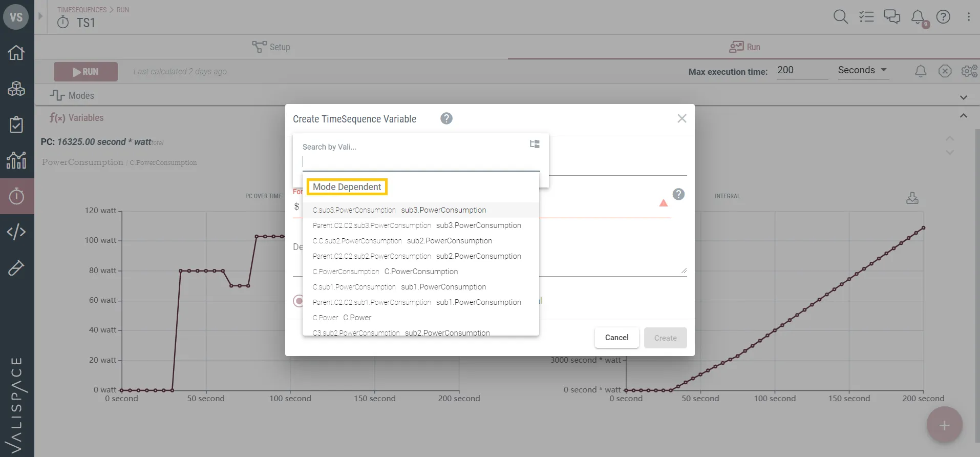Click the formula warning triangle icon

click(x=664, y=203)
